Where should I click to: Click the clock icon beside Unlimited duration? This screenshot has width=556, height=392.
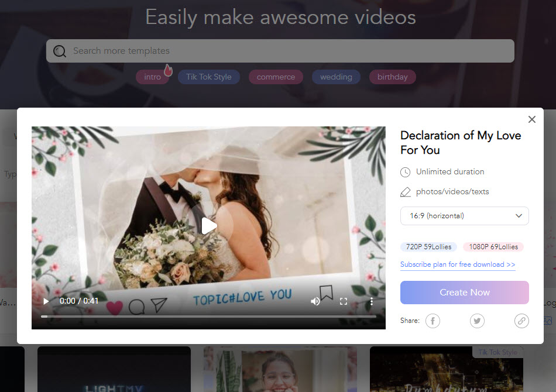click(x=406, y=171)
